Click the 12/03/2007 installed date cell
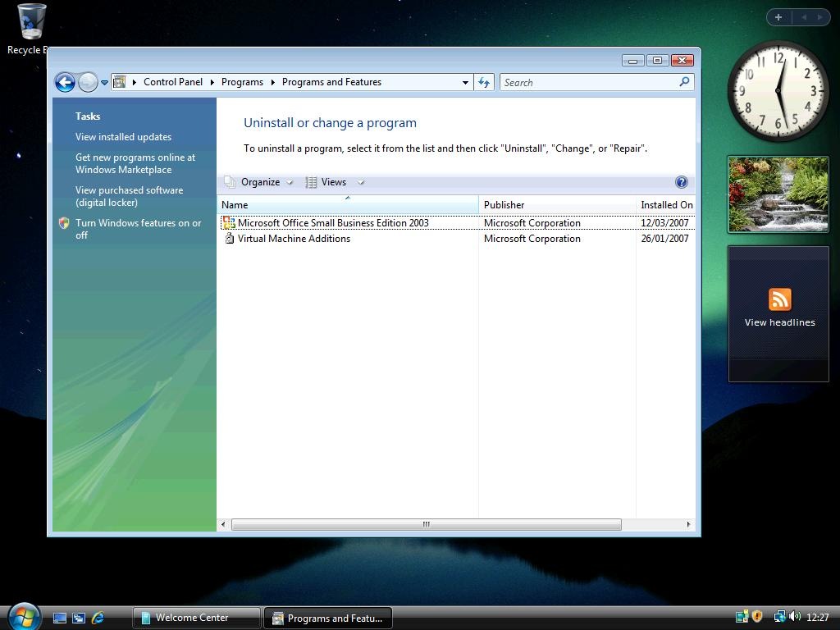Viewport: 840px width, 630px height. [x=664, y=223]
